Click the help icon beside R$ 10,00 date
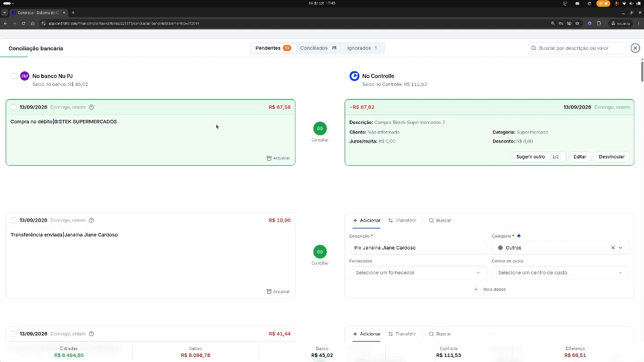This screenshot has height=362, width=644. coord(92,221)
